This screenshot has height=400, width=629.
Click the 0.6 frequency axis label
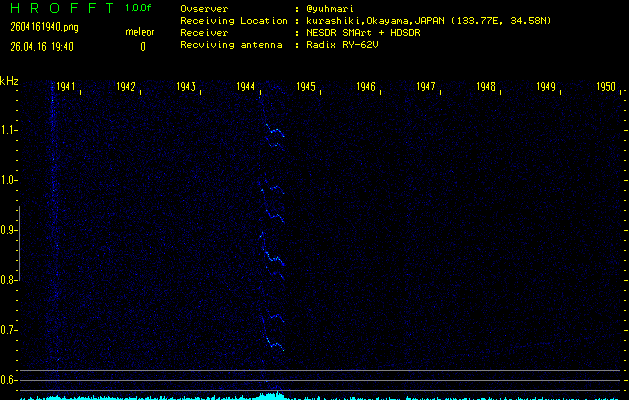coord(9,380)
